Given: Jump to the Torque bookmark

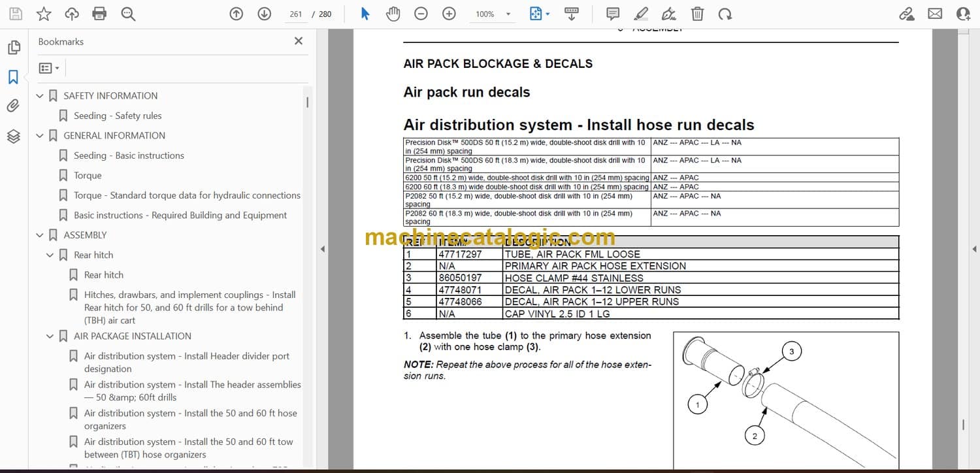Looking at the screenshot, I should (x=88, y=176).
